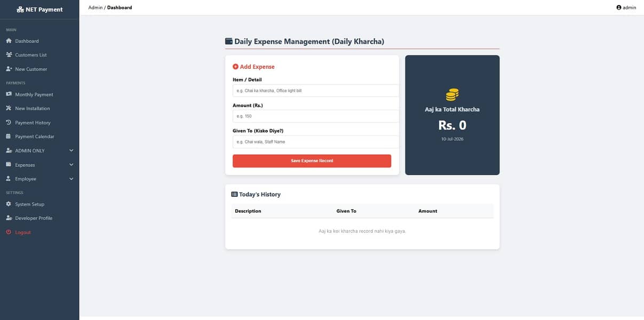Expand the ADMIN ONLY chevron

[x=71, y=150]
